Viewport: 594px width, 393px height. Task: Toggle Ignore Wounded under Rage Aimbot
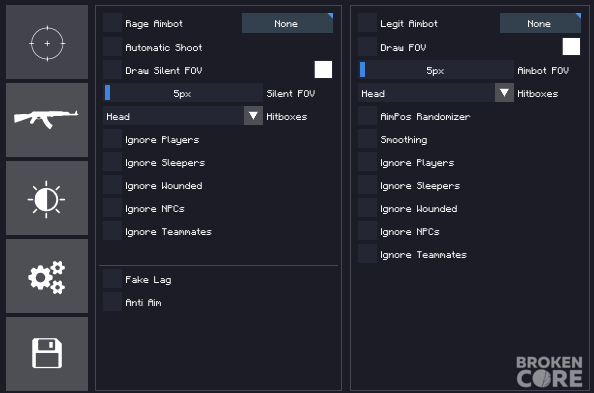coord(113,186)
